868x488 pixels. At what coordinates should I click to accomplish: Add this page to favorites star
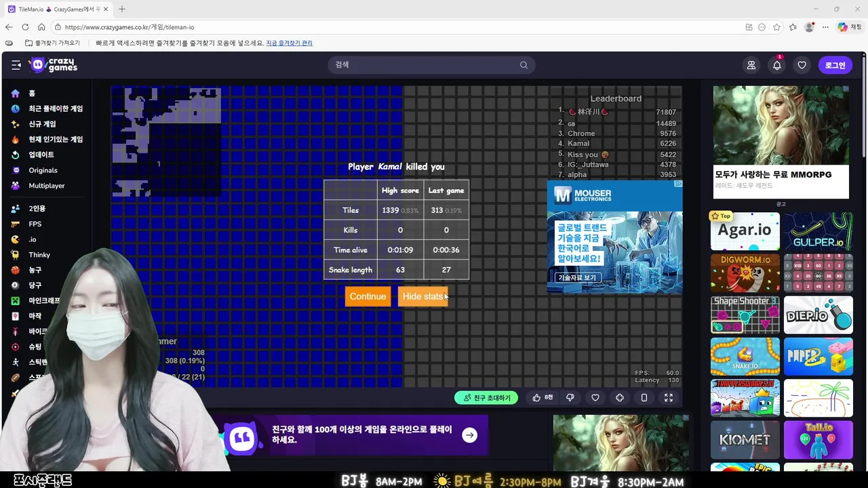pos(777,27)
